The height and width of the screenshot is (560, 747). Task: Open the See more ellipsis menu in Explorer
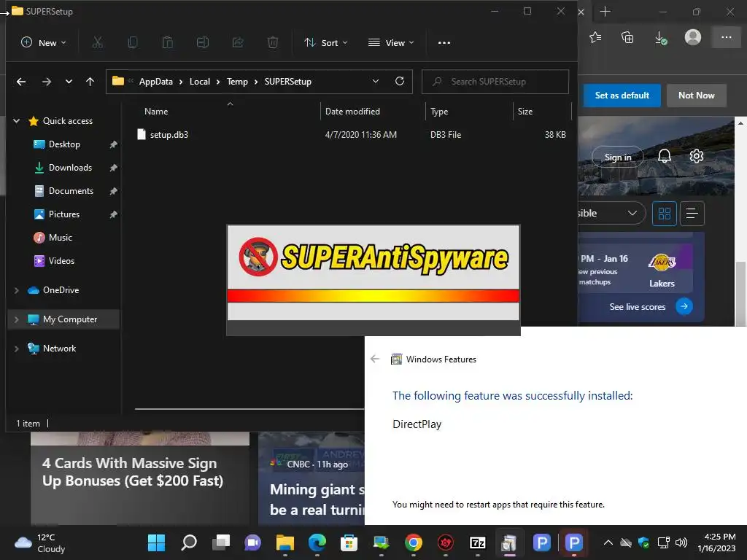point(444,42)
